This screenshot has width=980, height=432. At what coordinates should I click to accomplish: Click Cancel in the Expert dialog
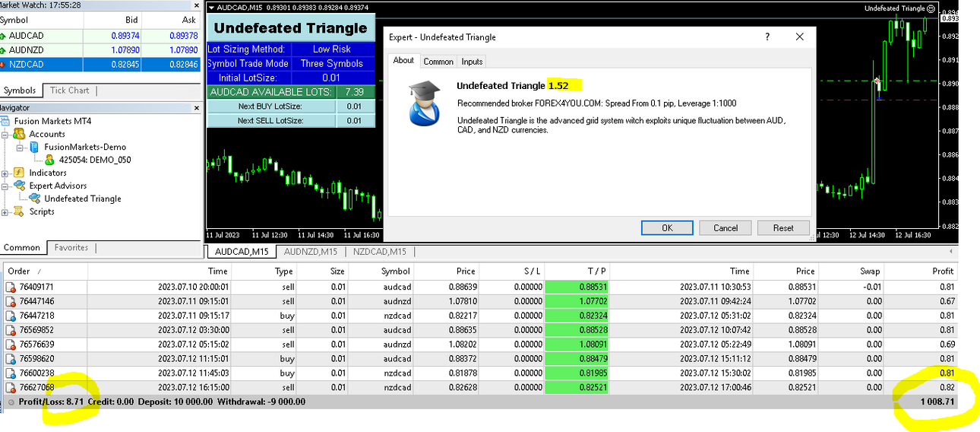tap(725, 227)
